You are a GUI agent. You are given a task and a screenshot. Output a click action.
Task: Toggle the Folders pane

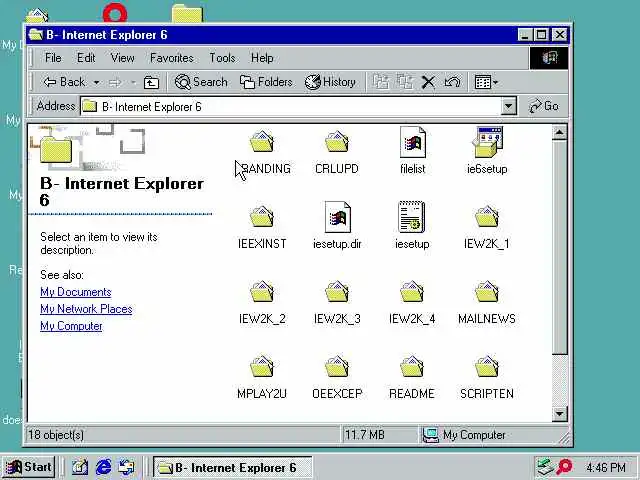pos(266,82)
